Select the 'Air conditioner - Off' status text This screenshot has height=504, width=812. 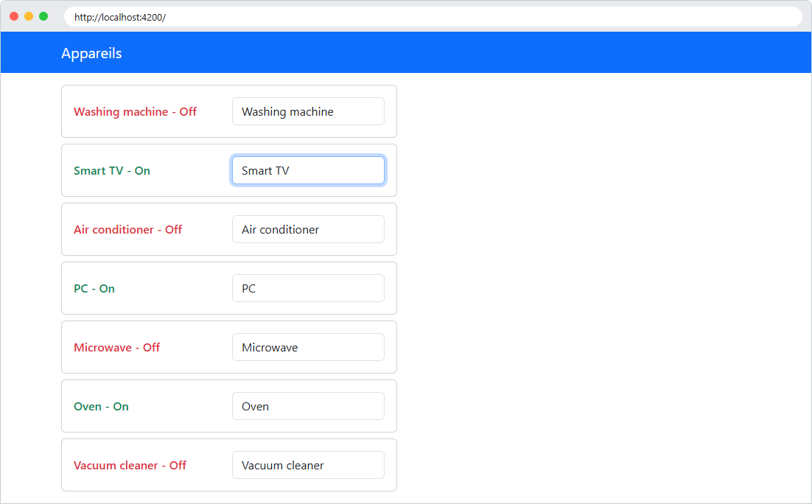pyautogui.click(x=128, y=229)
